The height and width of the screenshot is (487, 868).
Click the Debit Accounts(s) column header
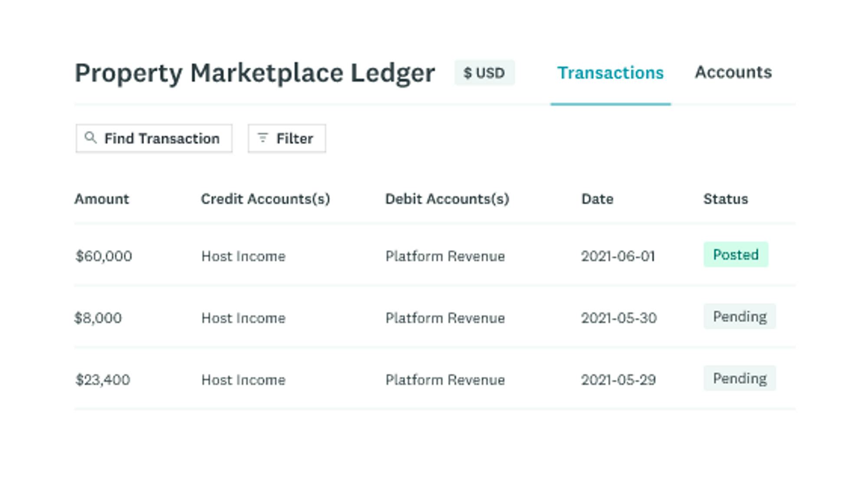[447, 199]
